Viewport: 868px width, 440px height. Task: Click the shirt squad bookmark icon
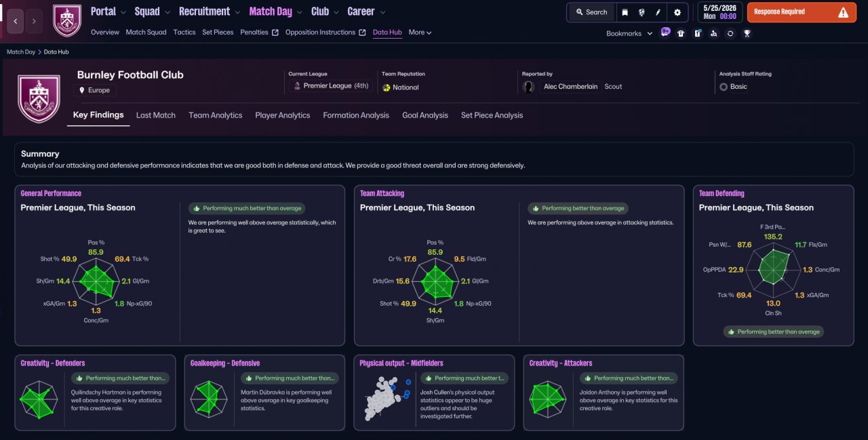coord(680,33)
